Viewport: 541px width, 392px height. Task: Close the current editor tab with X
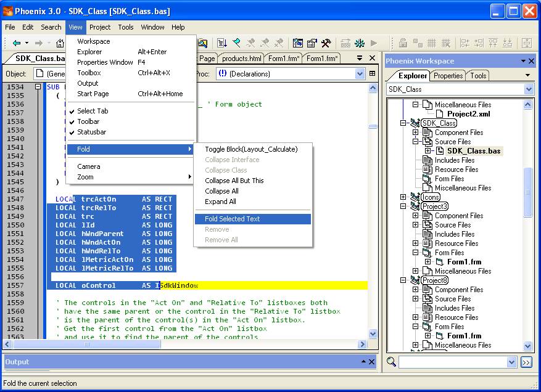click(x=372, y=58)
